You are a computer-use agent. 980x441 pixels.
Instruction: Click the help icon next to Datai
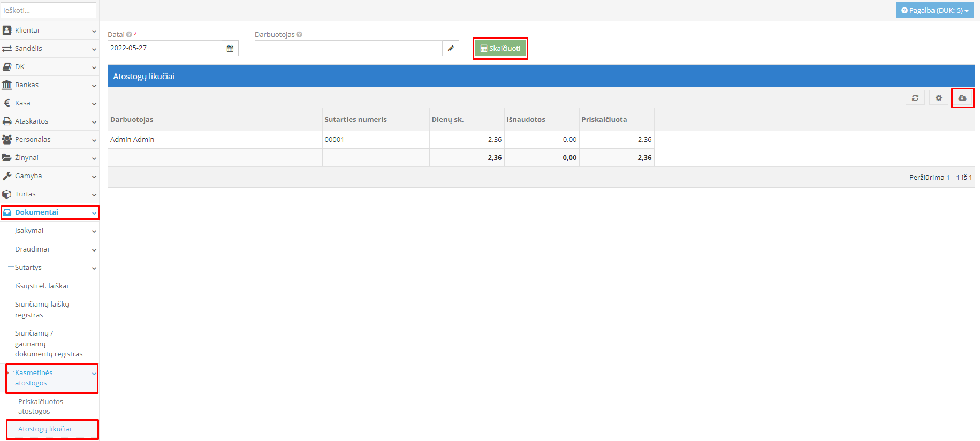pyautogui.click(x=129, y=35)
